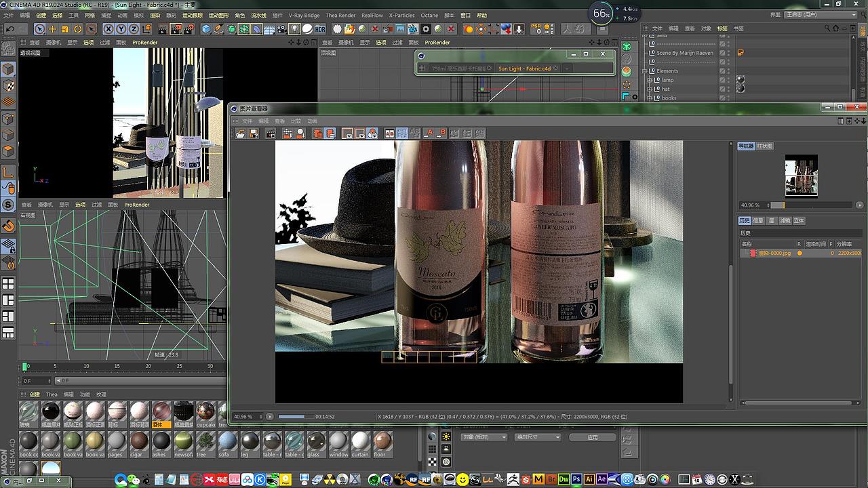Add a Cube primitive object

click(206, 29)
